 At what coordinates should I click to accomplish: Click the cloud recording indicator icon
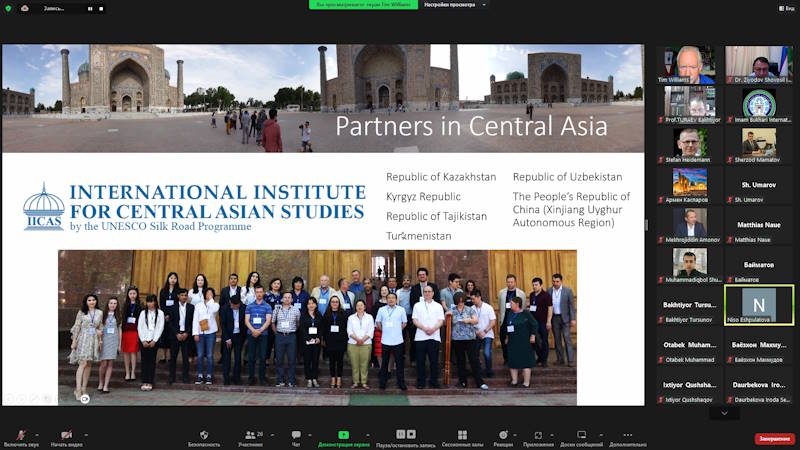click(x=24, y=8)
